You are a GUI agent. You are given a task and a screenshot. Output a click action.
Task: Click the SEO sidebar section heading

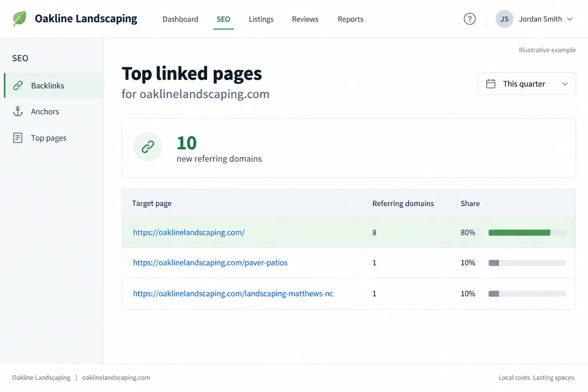tap(20, 58)
